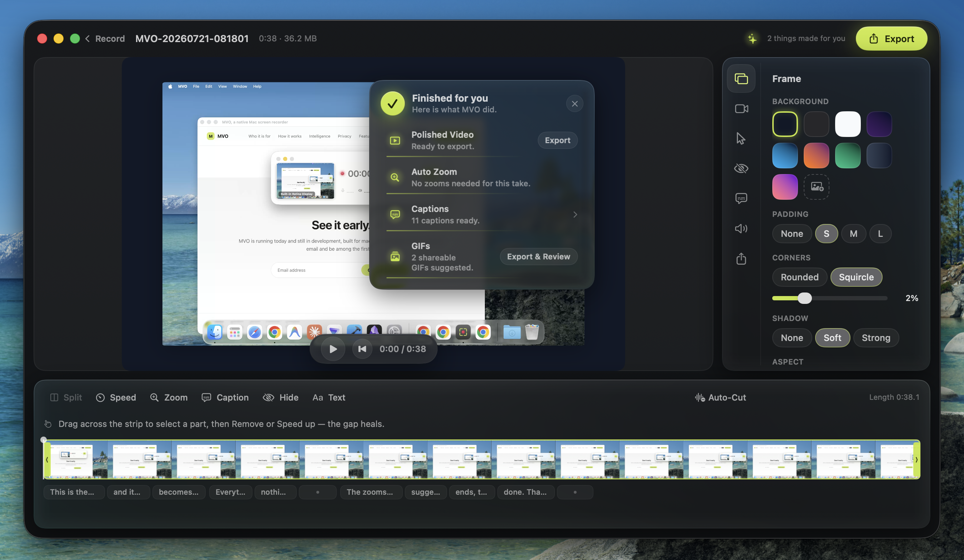Choose Rounded corners option
The image size is (964, 560).
coord(799,277)
